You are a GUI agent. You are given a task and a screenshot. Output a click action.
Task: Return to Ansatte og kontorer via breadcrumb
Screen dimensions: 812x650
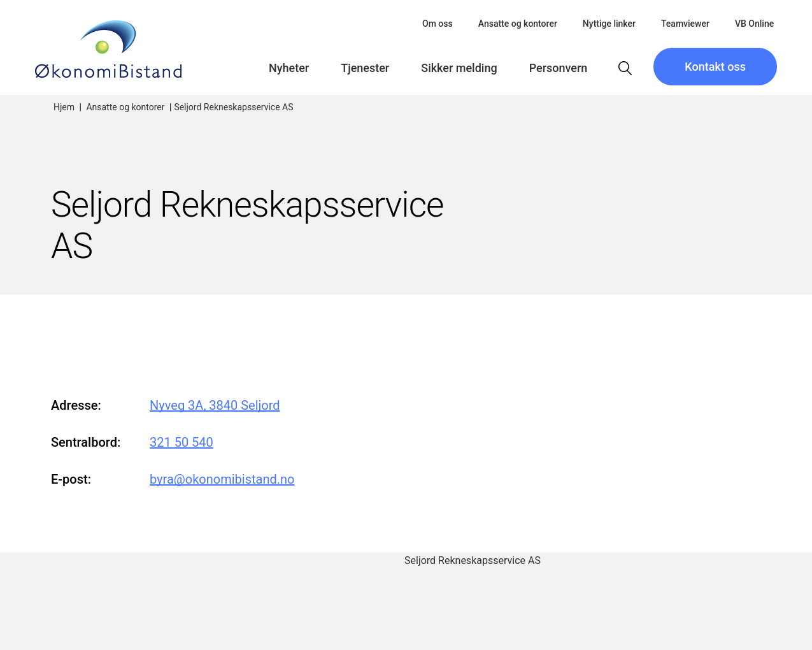point(125,107)
